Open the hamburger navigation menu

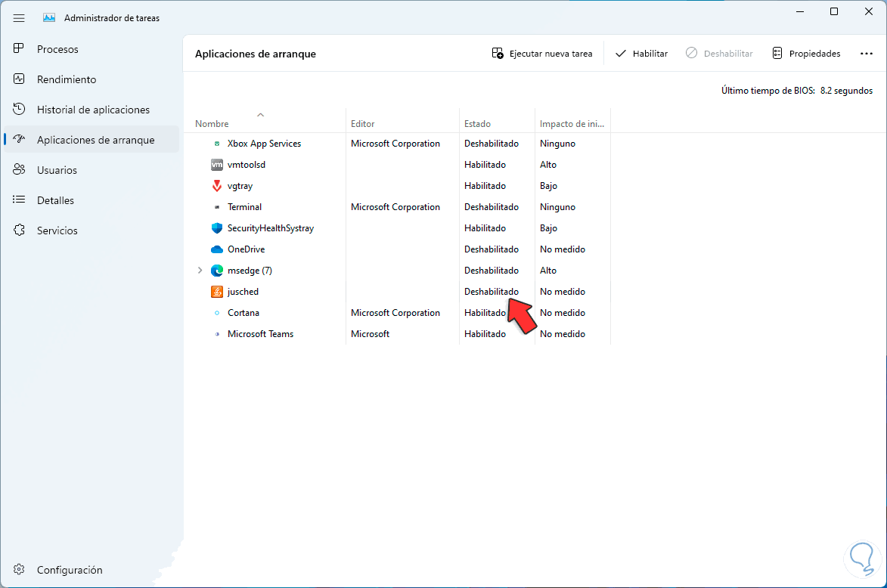click(x=19, y=18)
